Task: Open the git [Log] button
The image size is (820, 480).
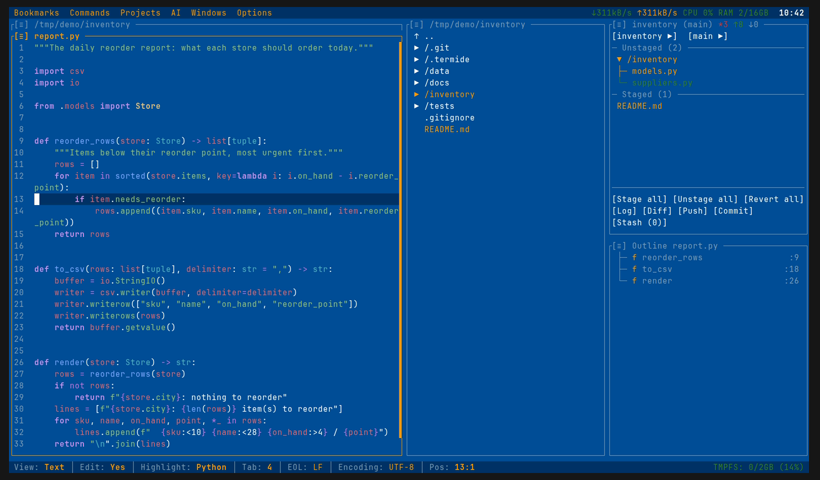Action: pos(624,211)
